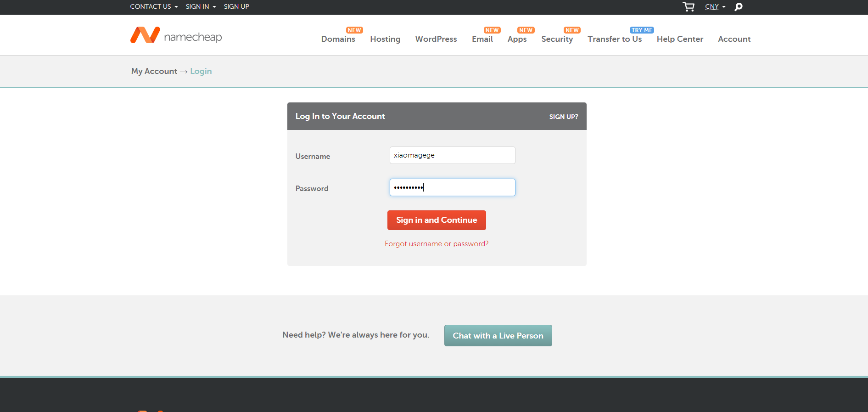Click the search magnifier icon
Screen dimensions: 868x412
click(x=739, y=7)
